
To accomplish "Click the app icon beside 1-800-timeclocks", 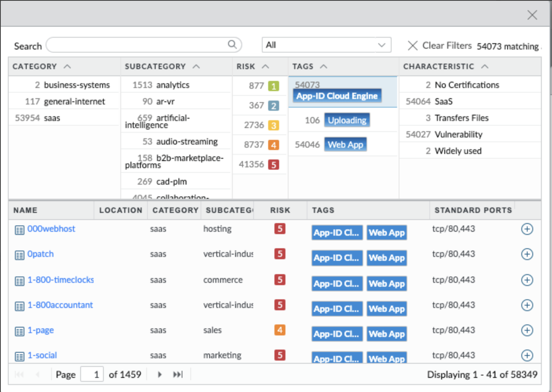I will pos(19,281).
